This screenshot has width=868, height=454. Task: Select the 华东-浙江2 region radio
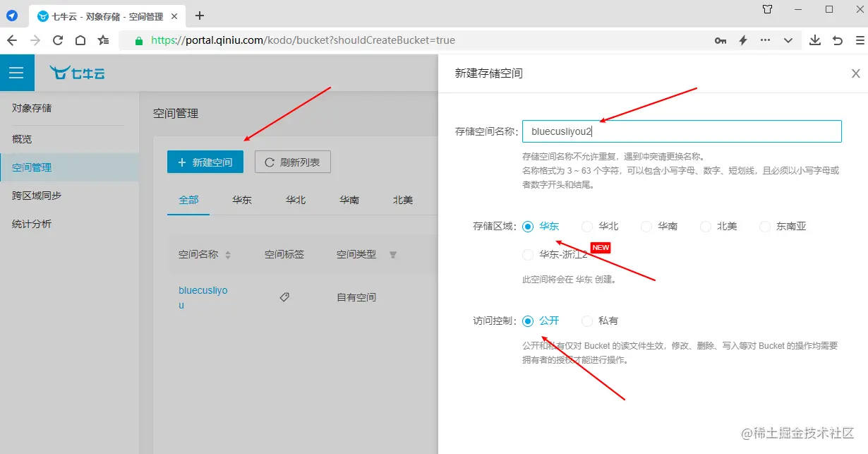528,254
